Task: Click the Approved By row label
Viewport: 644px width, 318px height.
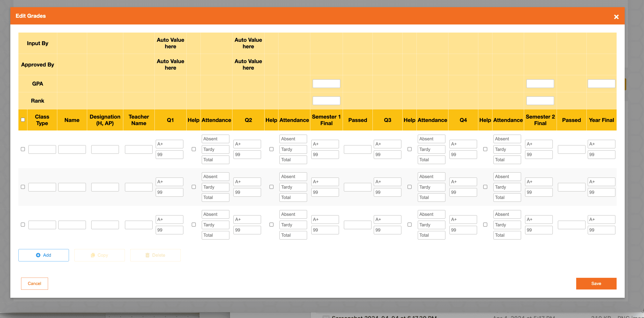Action: coord(37,64)
